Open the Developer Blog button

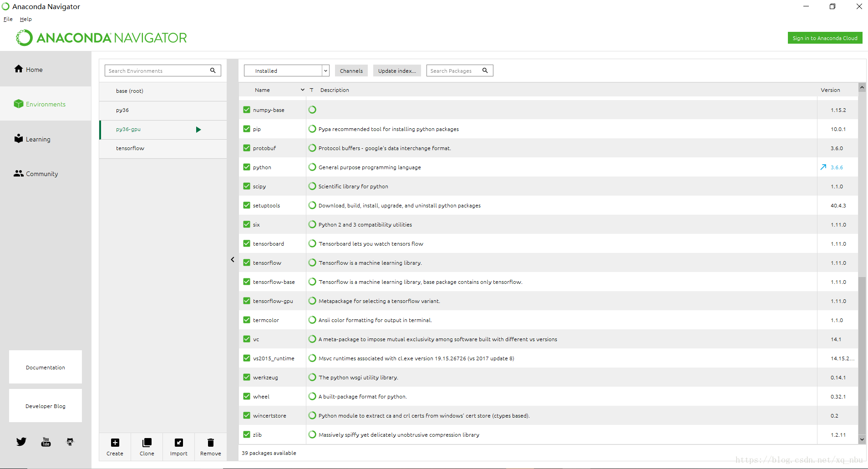pos(46,405)
